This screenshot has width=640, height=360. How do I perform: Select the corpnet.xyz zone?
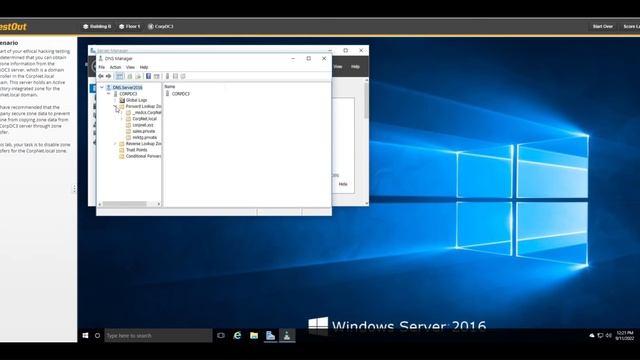tap(143, 125)
